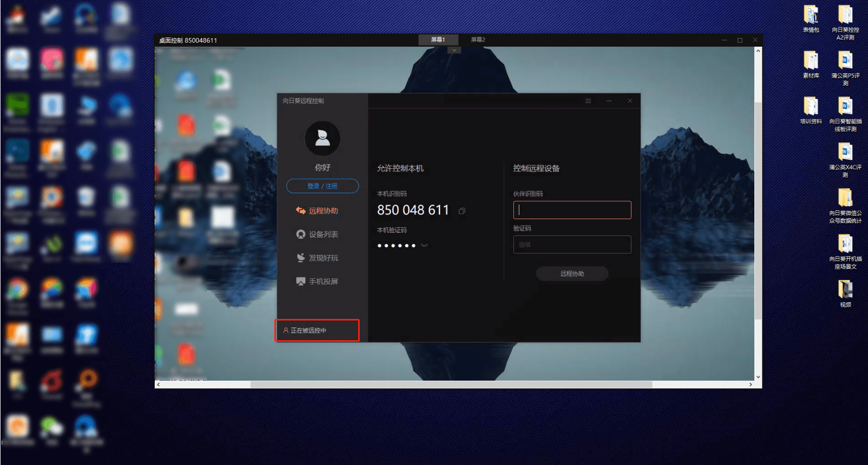The image size is (868, 465).
Task: Click the horizontal scrollbar of 桌面控制 window
Action: (x=451, y=384)
